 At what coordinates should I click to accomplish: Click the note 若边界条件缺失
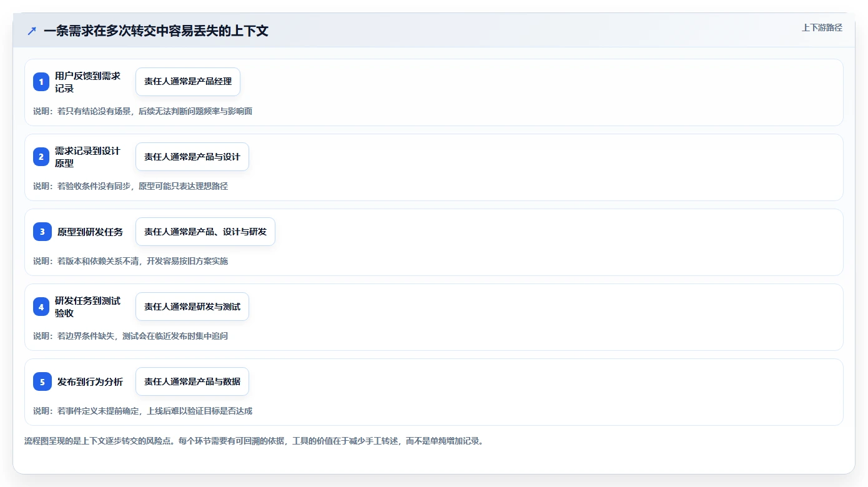pos(131,336)
